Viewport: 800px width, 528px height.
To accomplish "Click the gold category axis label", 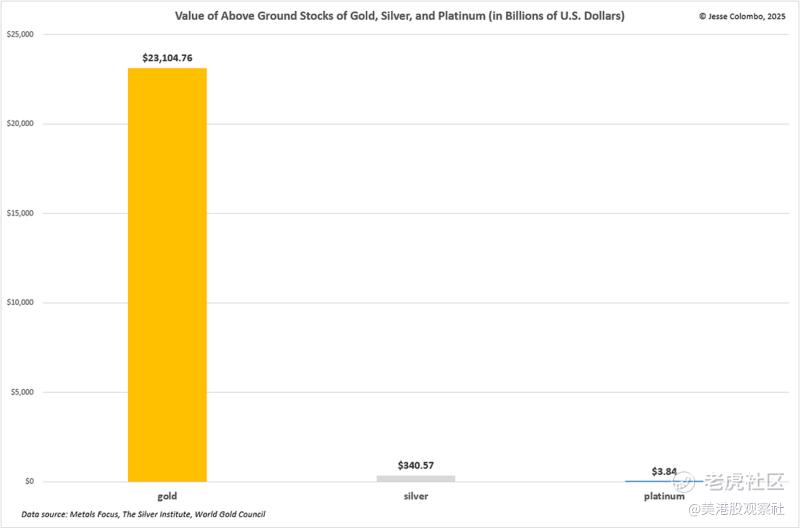I will click(x=167, y=496).
